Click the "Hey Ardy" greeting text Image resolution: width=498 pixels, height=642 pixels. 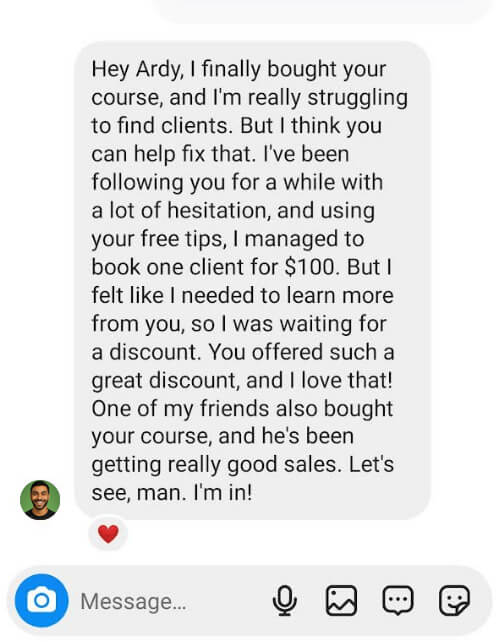138,70
